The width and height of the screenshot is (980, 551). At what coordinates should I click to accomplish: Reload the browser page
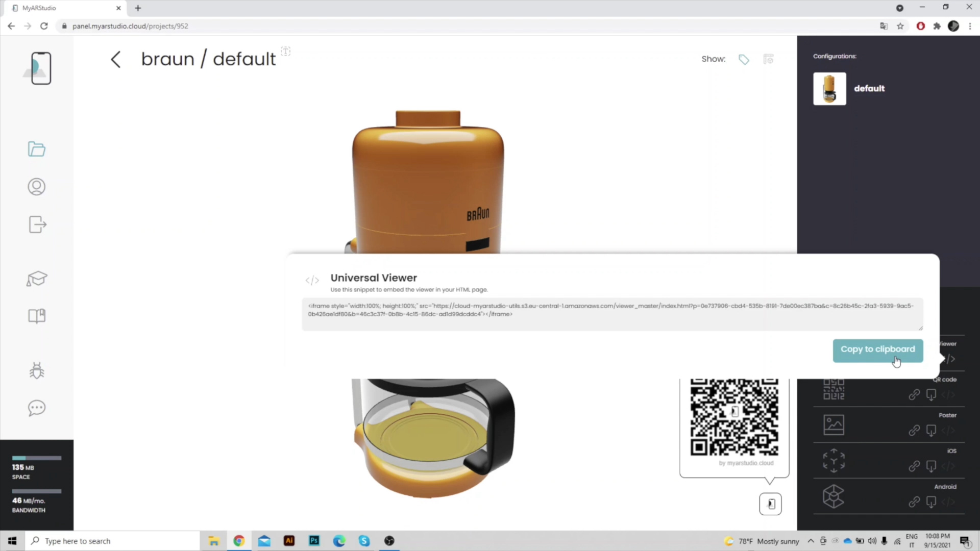tap(44, 26)
